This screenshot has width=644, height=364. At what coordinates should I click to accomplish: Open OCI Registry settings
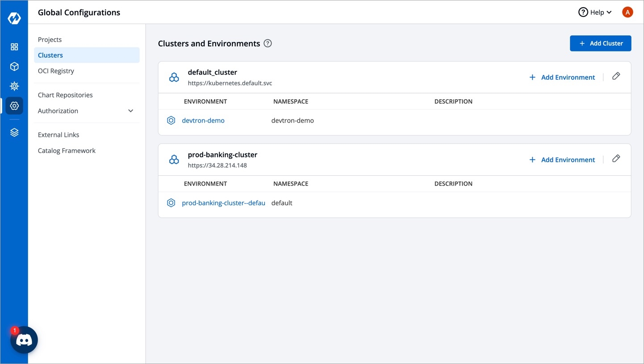56,71
